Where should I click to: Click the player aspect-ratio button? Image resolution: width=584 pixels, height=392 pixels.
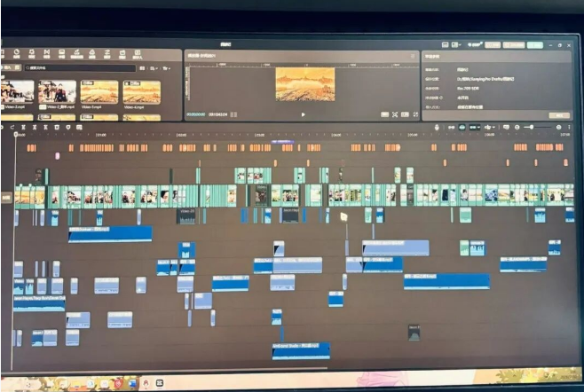pyautogui.click(x=385, y=114)
